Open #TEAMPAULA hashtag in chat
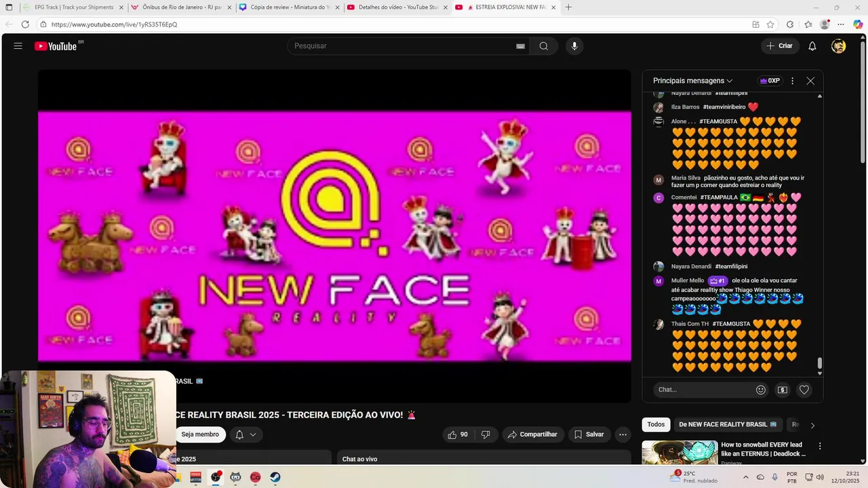868x488 pixels. (719, 198)
